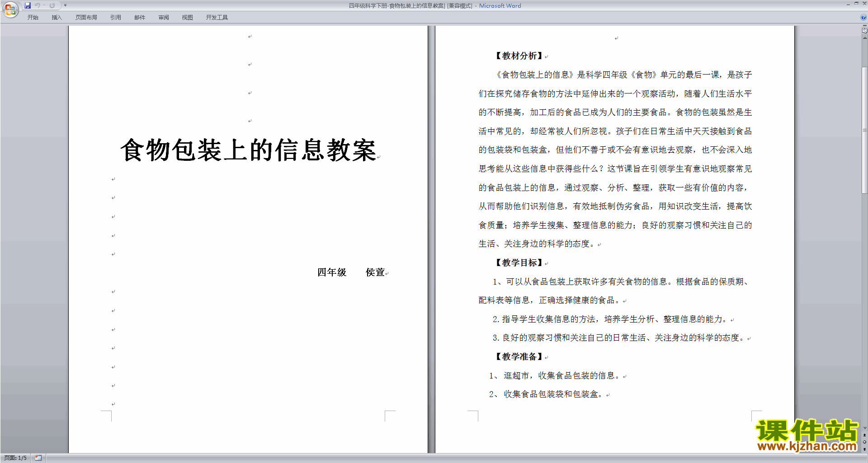Image resolution: width=868 pixels, height=463 pixels.
Task: Go to the next page browse arrow
Action: [x=864, y=449]
